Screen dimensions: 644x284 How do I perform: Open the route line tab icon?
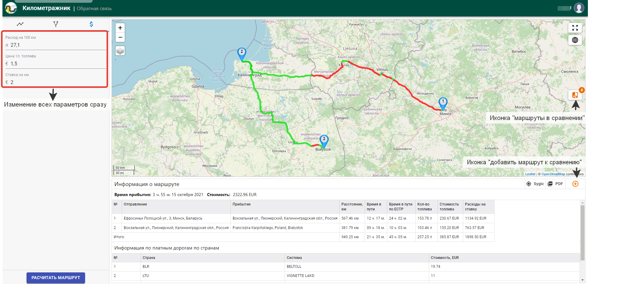pyautogui.click(x=20, y=24)
